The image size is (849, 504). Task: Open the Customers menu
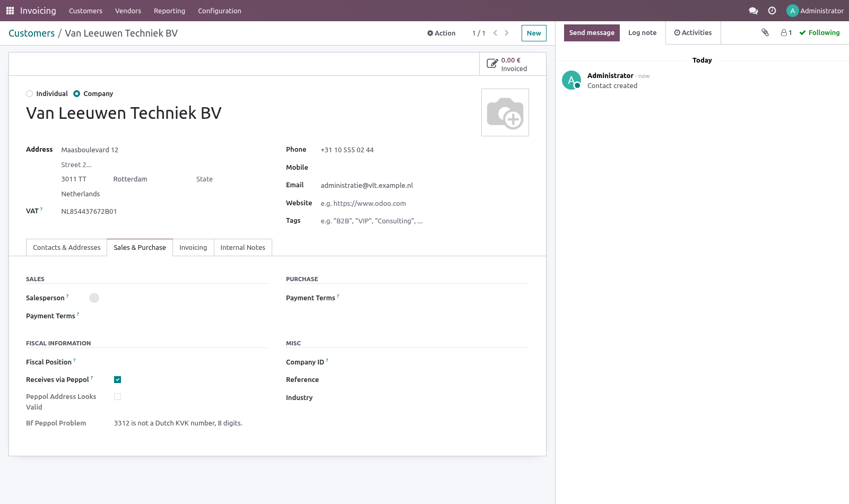85,11
